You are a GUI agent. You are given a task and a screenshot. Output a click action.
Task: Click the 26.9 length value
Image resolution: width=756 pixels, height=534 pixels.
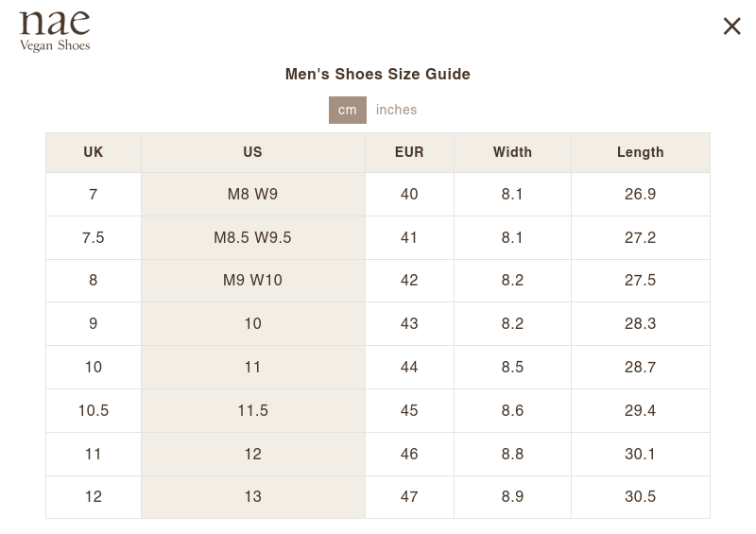640,195
